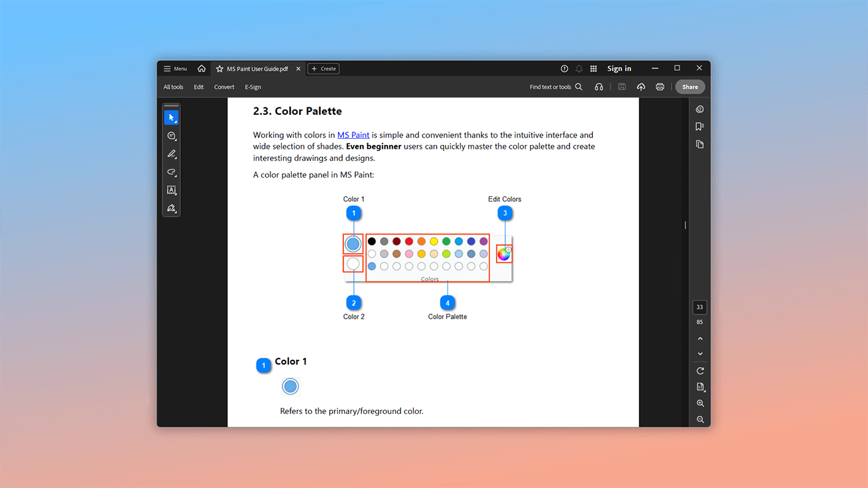The image size is (868, 488).
Task: Start Read Aloud via headphones icon
Action: pos(599,86)
